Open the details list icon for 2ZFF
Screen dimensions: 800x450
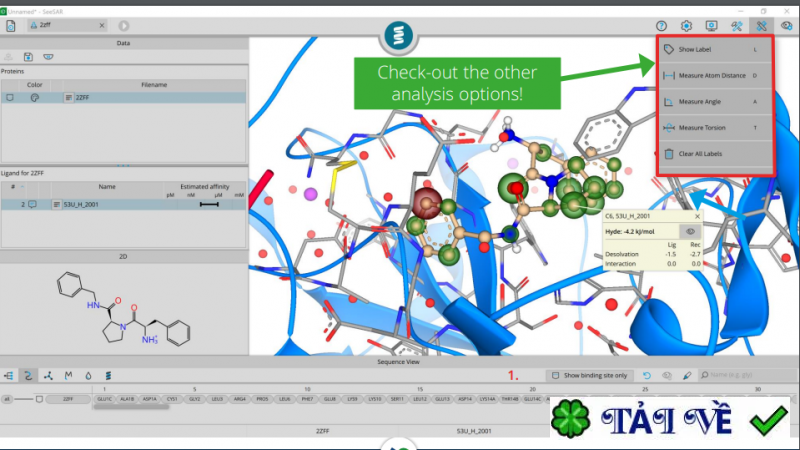[69, 97]
